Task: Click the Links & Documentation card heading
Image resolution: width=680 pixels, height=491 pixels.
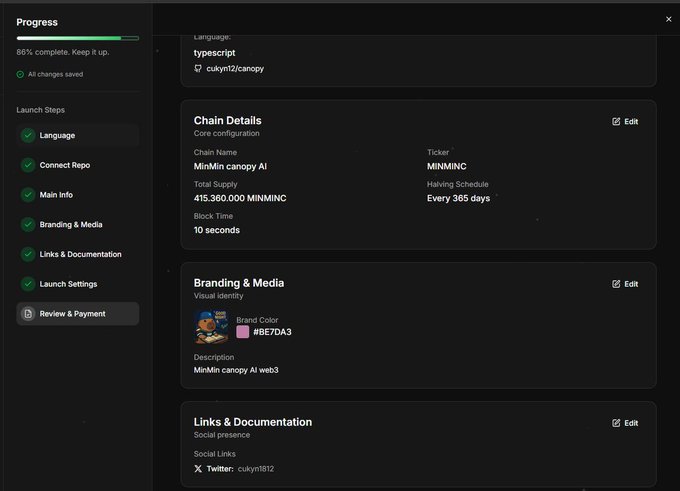Action: pyautogui.click(x=253, y=422)
